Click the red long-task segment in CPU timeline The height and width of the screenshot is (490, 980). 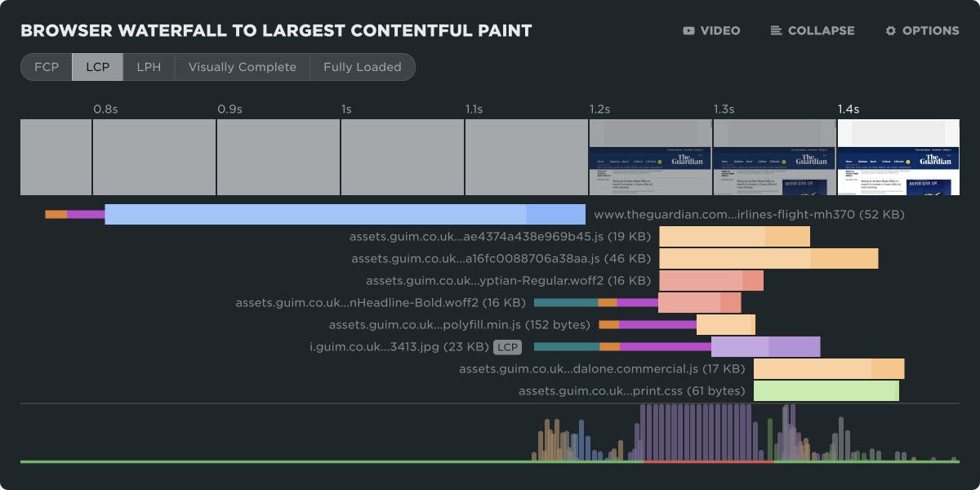tap(707, 461)
